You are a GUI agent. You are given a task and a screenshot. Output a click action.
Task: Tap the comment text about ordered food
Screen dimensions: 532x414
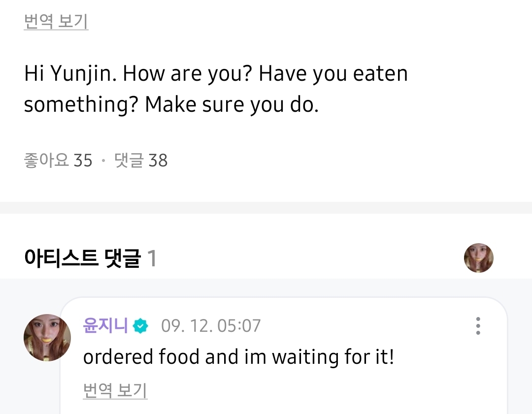click(238, 356)
